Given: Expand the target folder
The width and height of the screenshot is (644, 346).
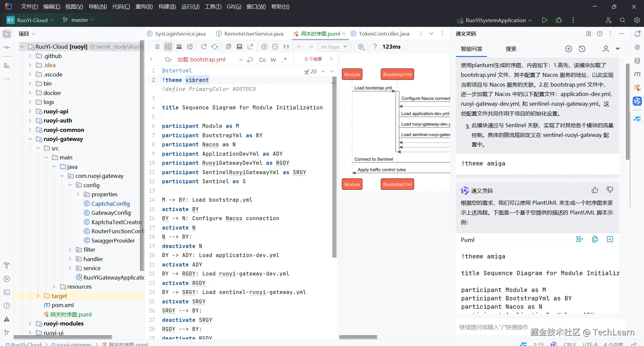Looking at the screenshot, I should 38,296.
